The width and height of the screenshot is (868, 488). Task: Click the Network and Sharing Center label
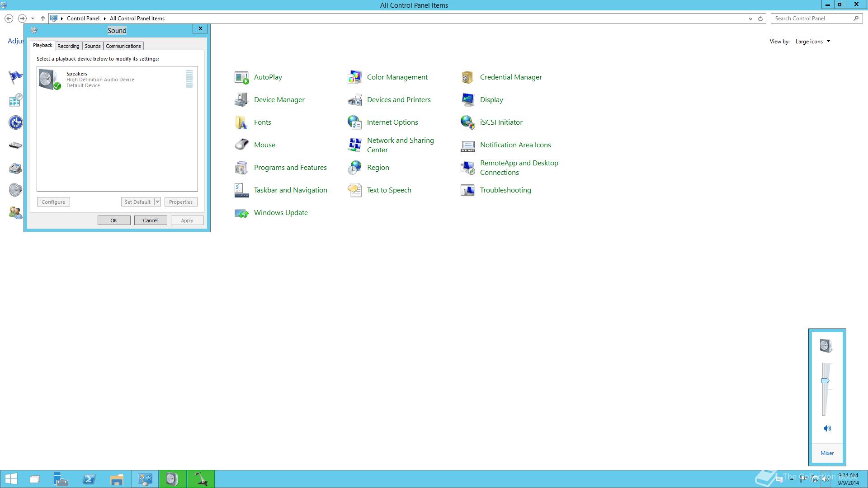[x=401, y=145]
